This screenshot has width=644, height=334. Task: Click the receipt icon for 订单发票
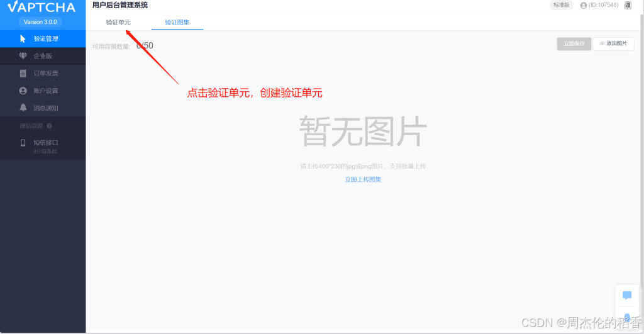[23, 74]
